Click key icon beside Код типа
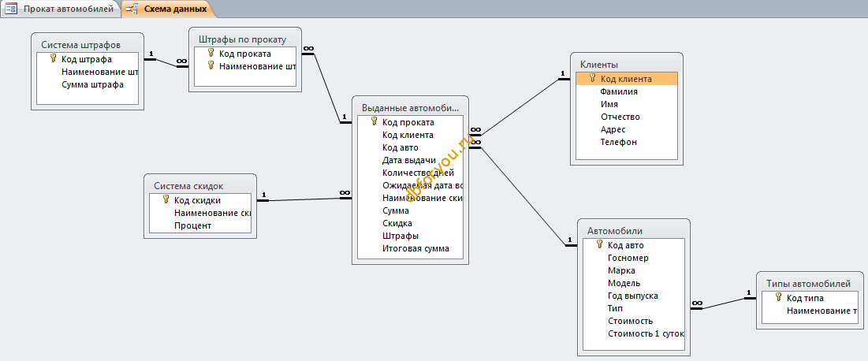This screenshot has height=361, width=868. coord(778,298)
